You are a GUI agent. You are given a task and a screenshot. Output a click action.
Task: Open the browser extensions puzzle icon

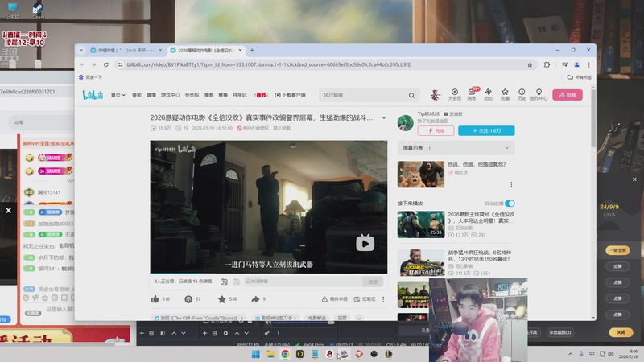547,64
